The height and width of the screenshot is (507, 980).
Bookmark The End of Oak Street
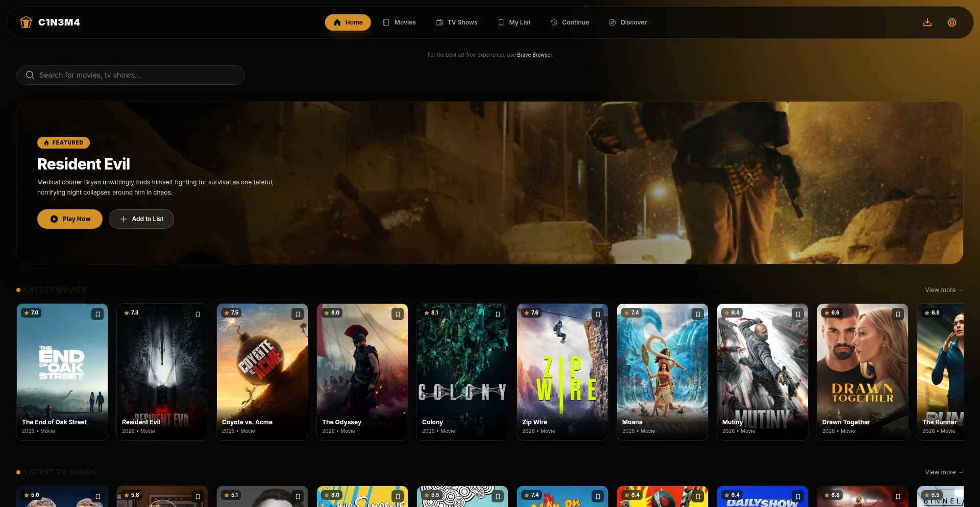[97, 314]
